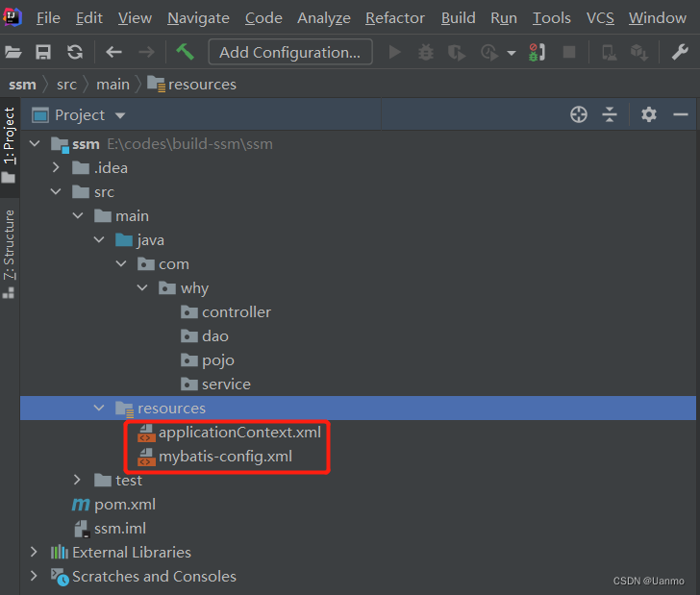Click Add Configuration button

(x=290, y=52)
